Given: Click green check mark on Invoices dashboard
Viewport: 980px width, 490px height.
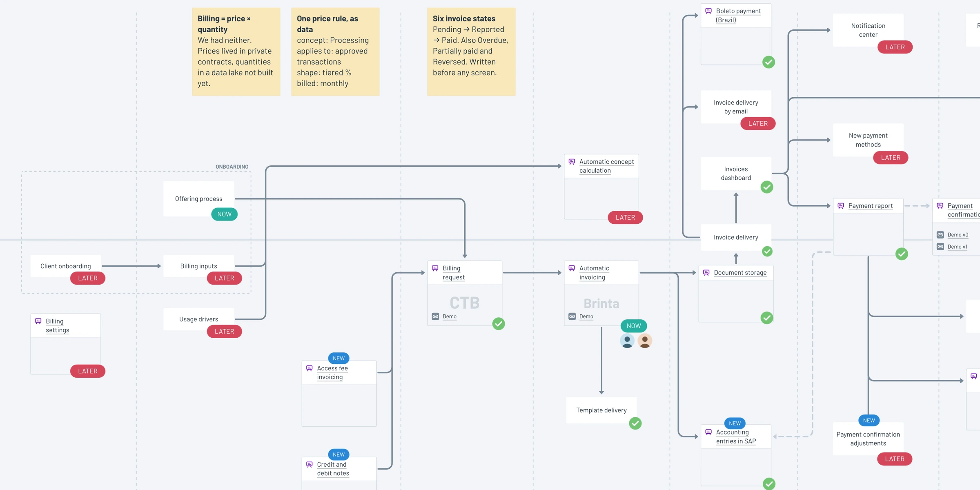Looking at the screenshot, I should [767, 187].
